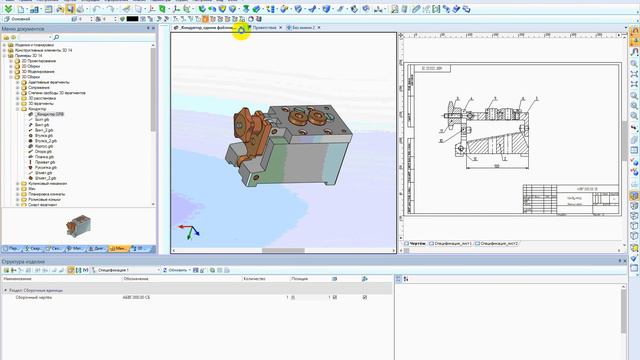Viewport: 640px width, 360px height.
Task: Toggle the last checkbox in Сборочный чертёж row
Action: [364, 298]
